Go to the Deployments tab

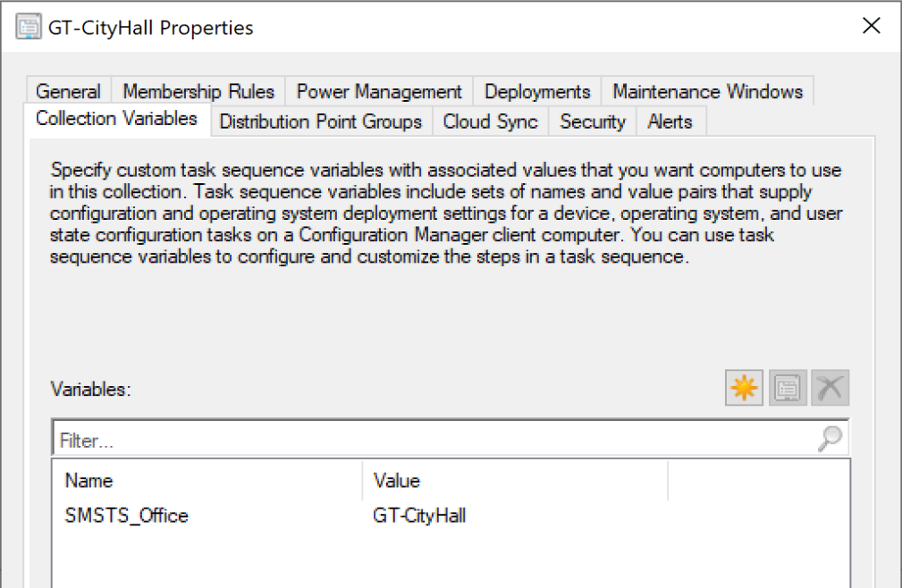[537, 92]
